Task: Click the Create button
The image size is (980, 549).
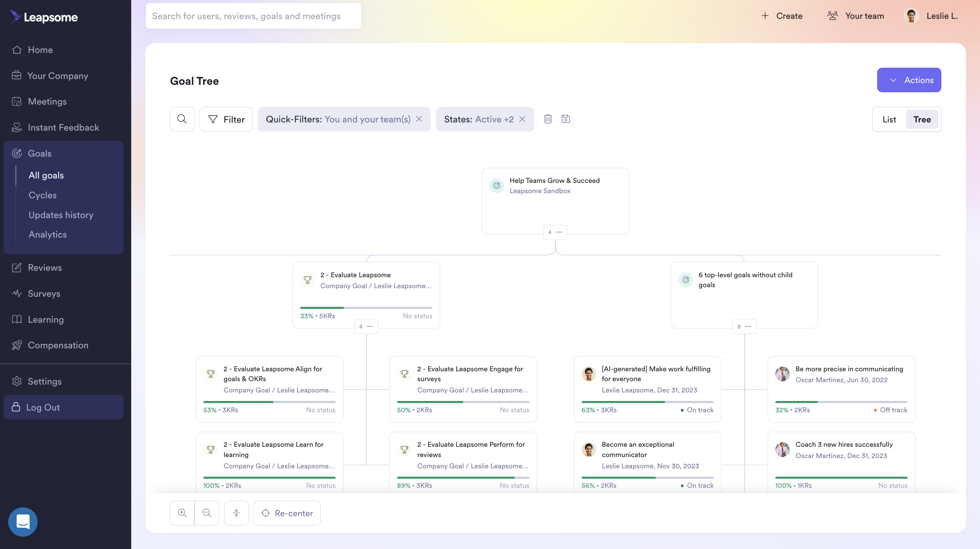Action: 782,16
